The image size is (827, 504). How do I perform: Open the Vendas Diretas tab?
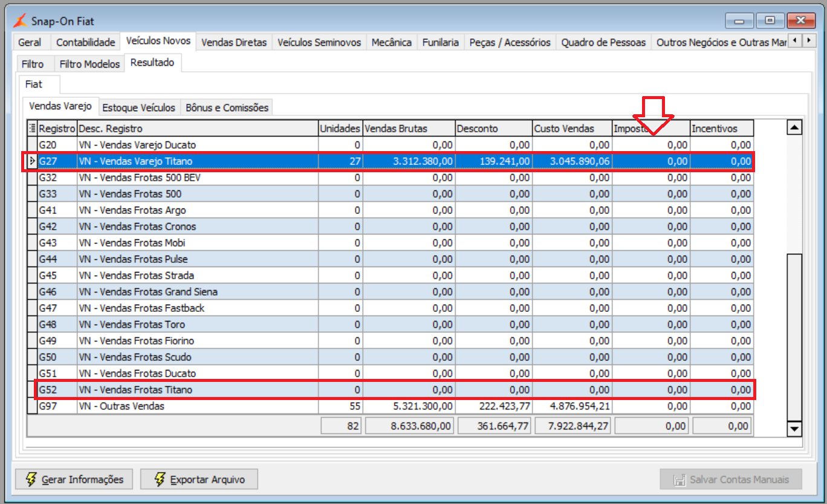[234, 42]
